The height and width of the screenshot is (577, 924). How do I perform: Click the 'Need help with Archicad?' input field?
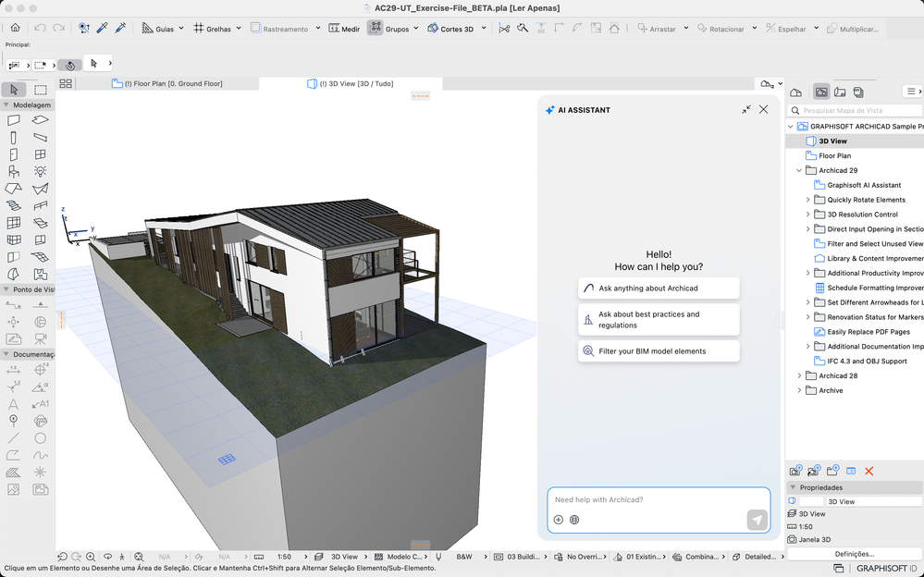(x=647, y=500)
